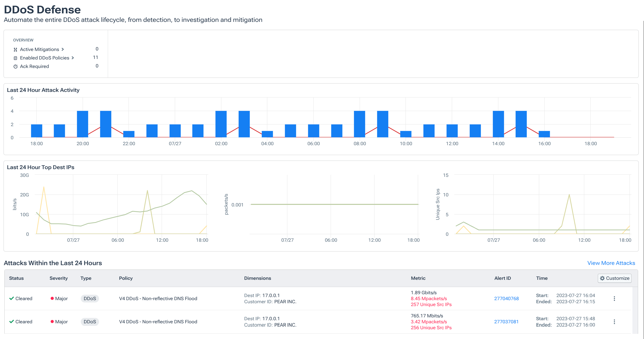This screenshot has width=644, height=339.
Task: Toggle the DDoS type badge on the first attack row
Action: [90, 298]
